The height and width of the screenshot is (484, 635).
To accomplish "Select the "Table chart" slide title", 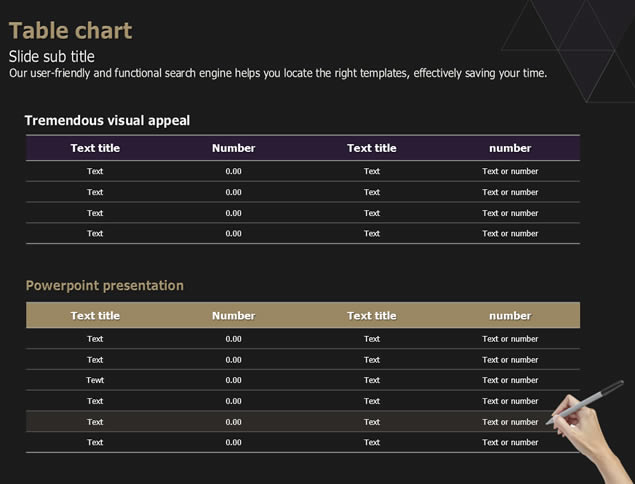I will pyautogui.click(x=70, y=31).
